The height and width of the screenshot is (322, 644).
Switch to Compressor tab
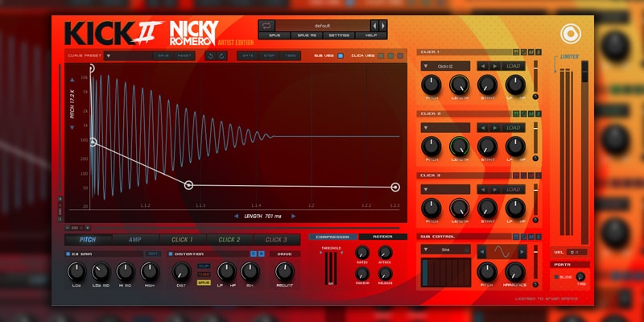[332, 237]
